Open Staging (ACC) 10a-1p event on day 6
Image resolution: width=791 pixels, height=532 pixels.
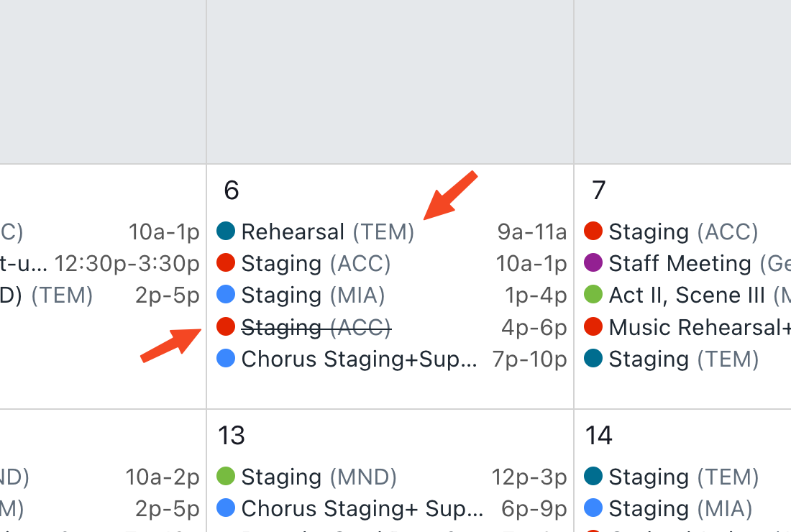(391, 263)
